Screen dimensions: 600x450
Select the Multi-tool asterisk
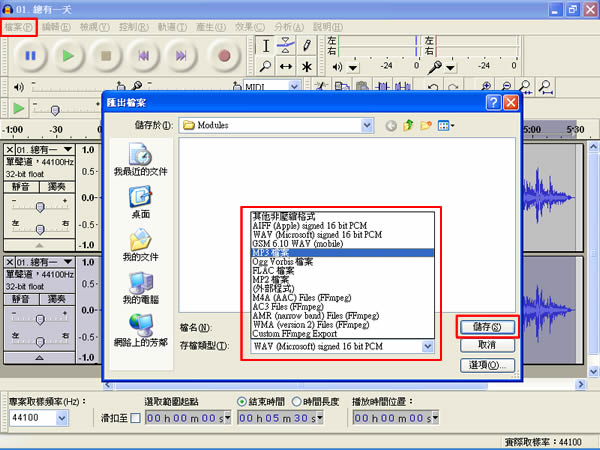pos(306,66)
